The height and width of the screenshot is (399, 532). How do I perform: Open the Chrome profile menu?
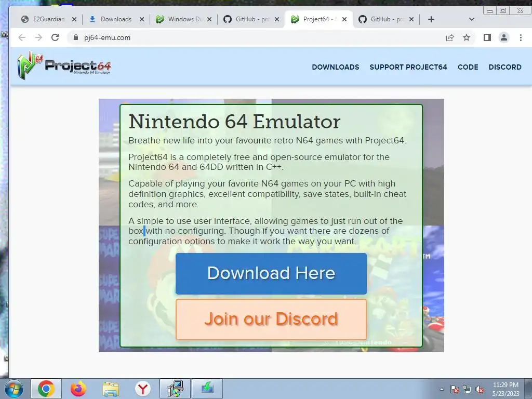(x=504, y=37)
